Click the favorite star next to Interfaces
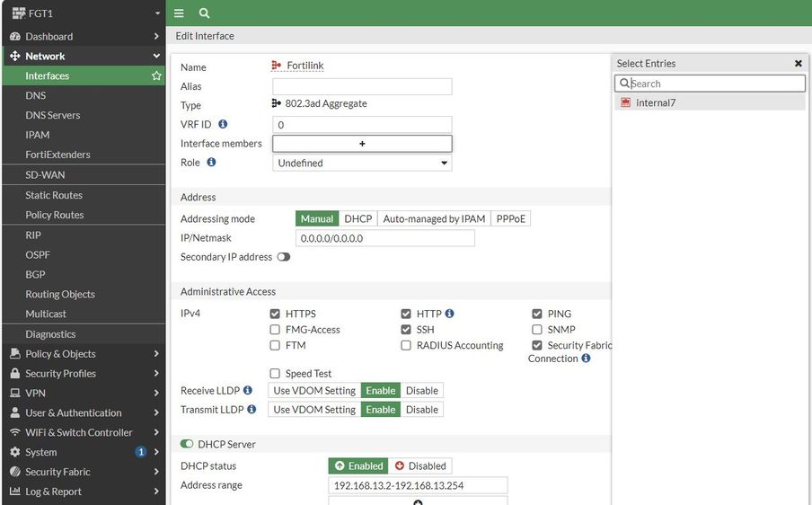This screenshot has height=505, width=812. click(x=156, y=76)
